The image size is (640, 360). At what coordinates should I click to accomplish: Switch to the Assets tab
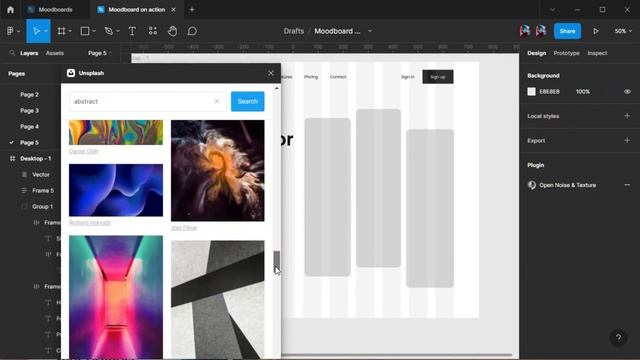tap(55, 53)
